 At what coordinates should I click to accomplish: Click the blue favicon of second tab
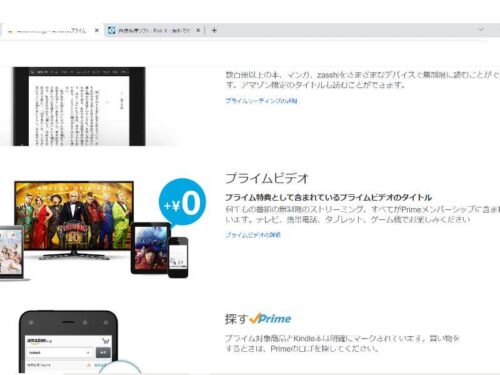[x=112, y=31]
